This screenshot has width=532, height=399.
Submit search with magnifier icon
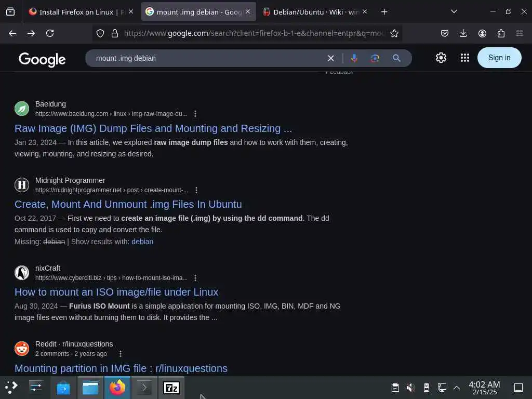[x=396, y=58]
